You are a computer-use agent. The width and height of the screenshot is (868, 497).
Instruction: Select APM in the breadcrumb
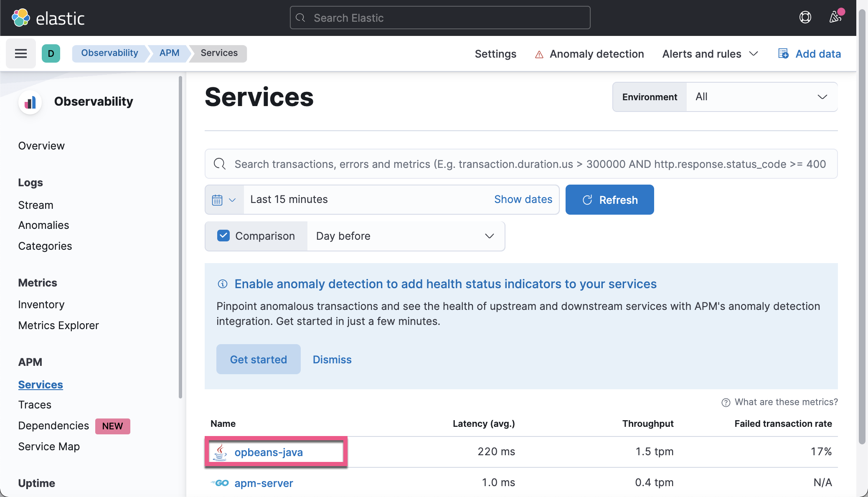[169, 53]
